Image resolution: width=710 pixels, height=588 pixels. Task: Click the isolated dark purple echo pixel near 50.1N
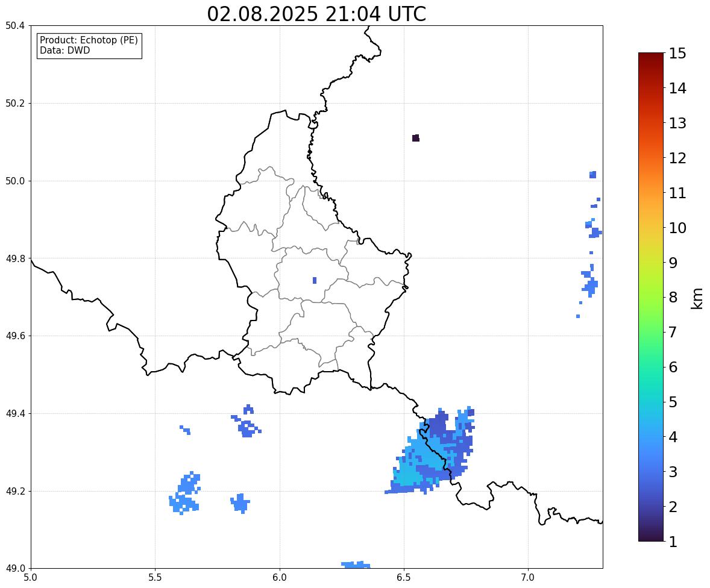pos(416,138)
